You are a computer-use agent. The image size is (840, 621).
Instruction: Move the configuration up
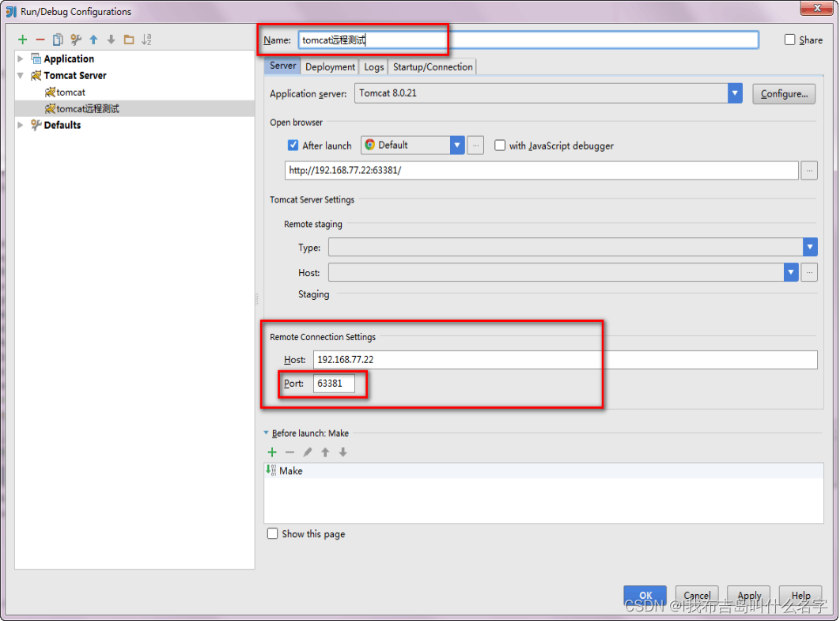(93, 38)
